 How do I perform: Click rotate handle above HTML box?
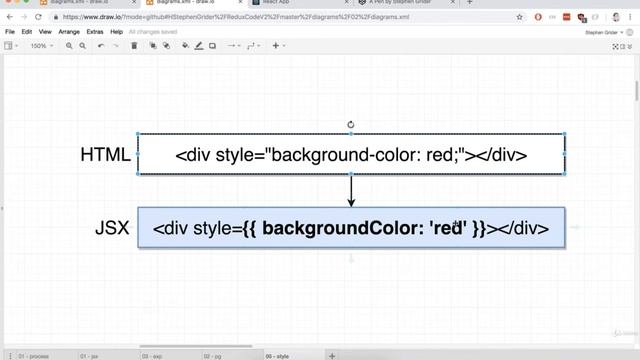click(x=351, y=124)
